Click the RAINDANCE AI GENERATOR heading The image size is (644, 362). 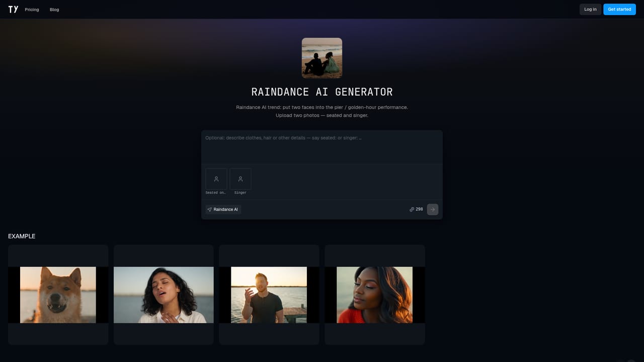(322, 92)
